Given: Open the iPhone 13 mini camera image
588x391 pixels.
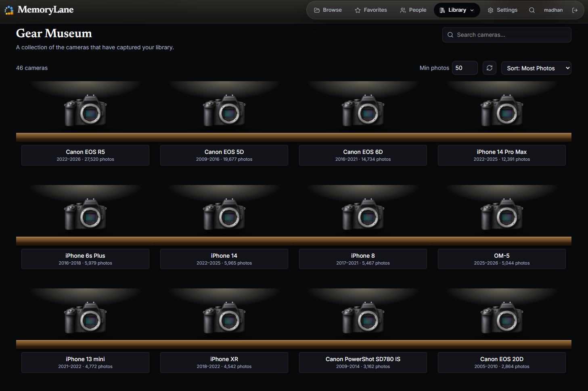Looking at the screenshot, I should (x=86, y=317).
